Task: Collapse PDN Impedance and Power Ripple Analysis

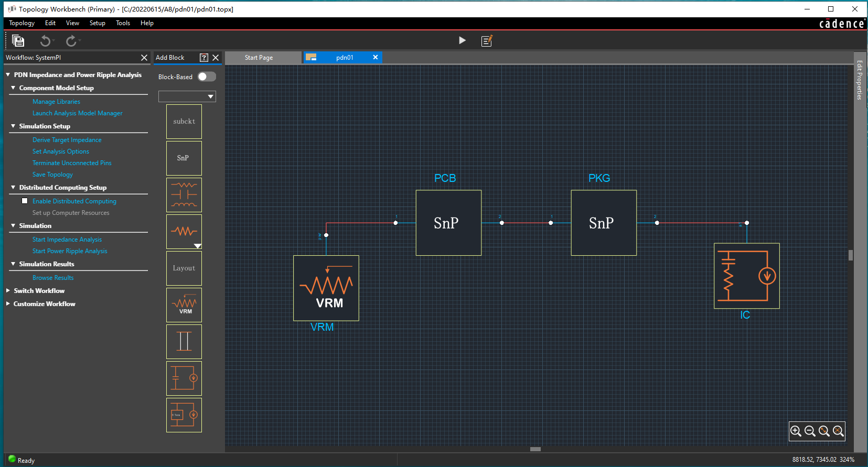Action: (8, 75)
